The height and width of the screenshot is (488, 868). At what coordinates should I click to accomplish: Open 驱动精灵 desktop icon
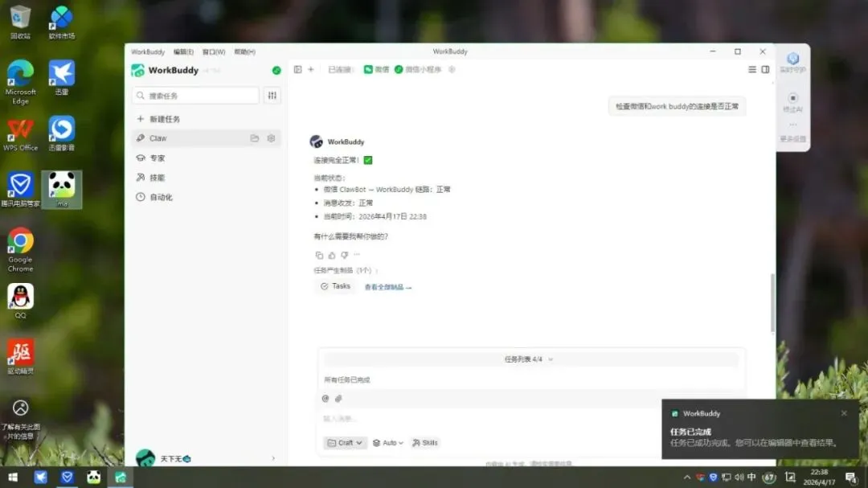point(20,357)
